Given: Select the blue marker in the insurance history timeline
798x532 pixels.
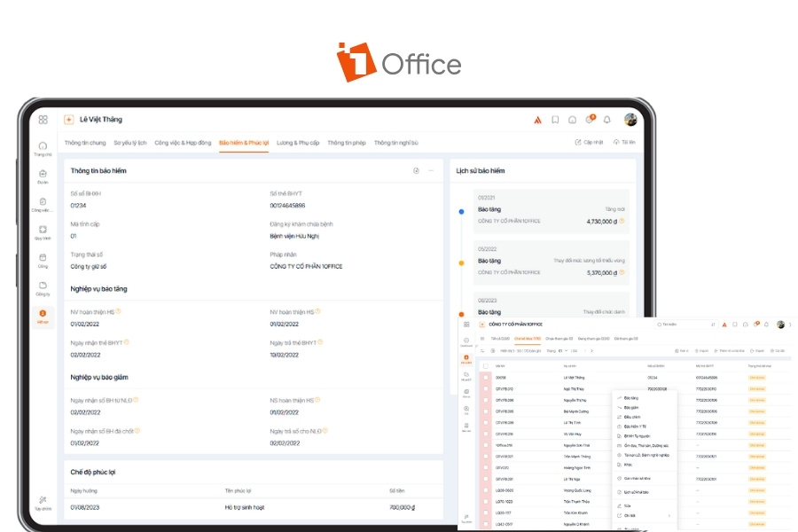Looking at the screenshot, I should pos(462,212).
